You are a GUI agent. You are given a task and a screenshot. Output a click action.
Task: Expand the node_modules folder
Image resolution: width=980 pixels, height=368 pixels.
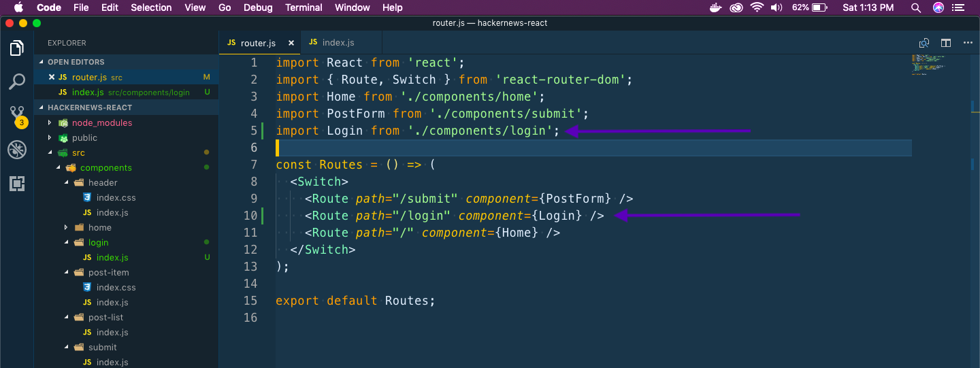point(50,123)
